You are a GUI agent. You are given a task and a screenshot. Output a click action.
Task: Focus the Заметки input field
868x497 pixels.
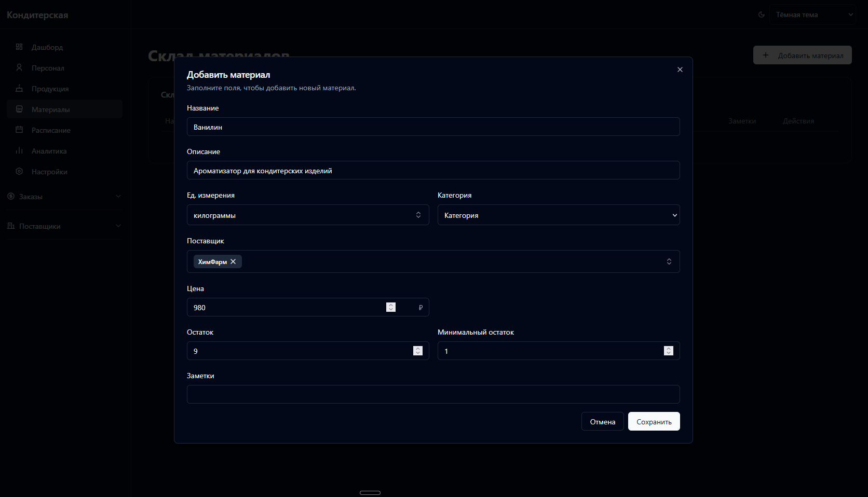coord(433,394)
